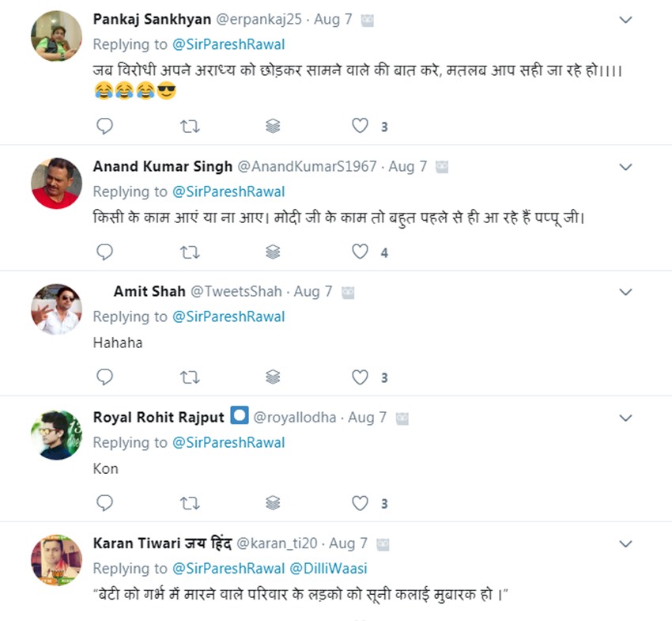Like Royal Rohit Rajput's Kon tweet
This screenshot has height=621, width=672.
tap(361, 503)
